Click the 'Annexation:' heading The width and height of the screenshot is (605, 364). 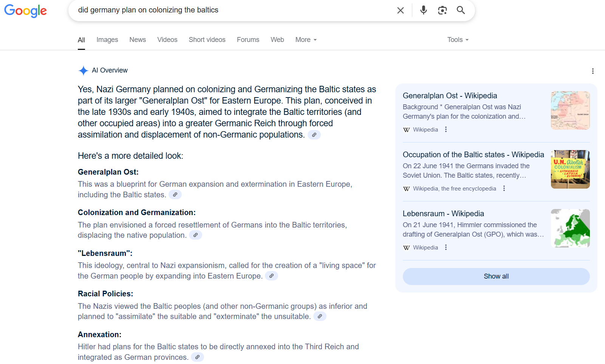pos(100,335)
